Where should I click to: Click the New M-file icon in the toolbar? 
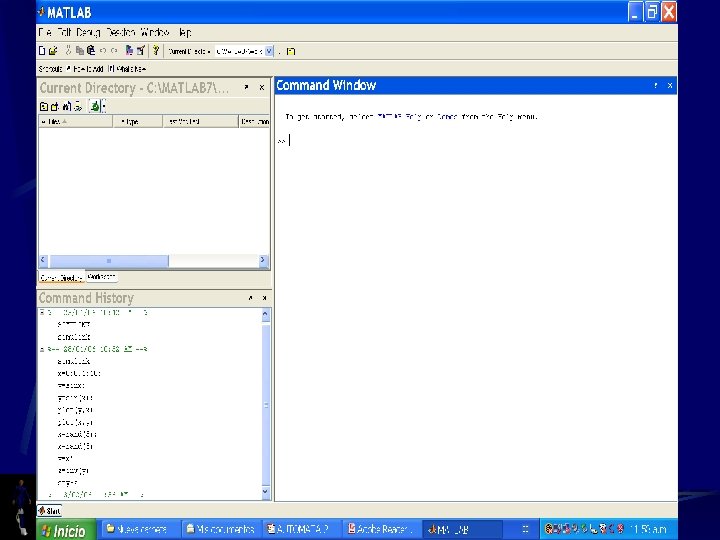(42, 50)
